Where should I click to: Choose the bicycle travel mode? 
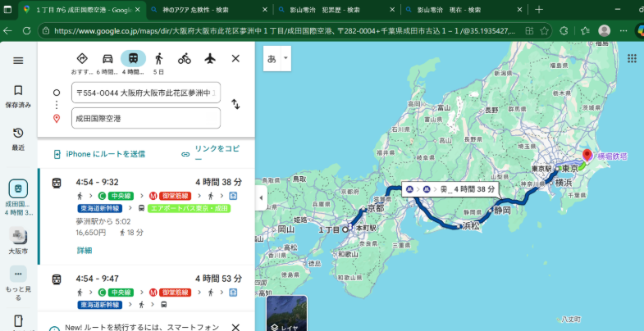(184, 58)
